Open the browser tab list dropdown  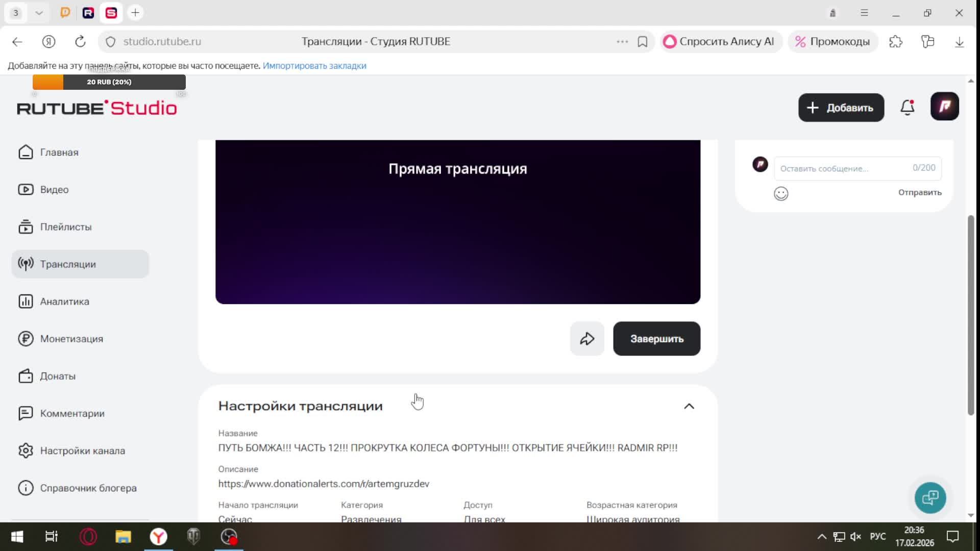point(39,13)
